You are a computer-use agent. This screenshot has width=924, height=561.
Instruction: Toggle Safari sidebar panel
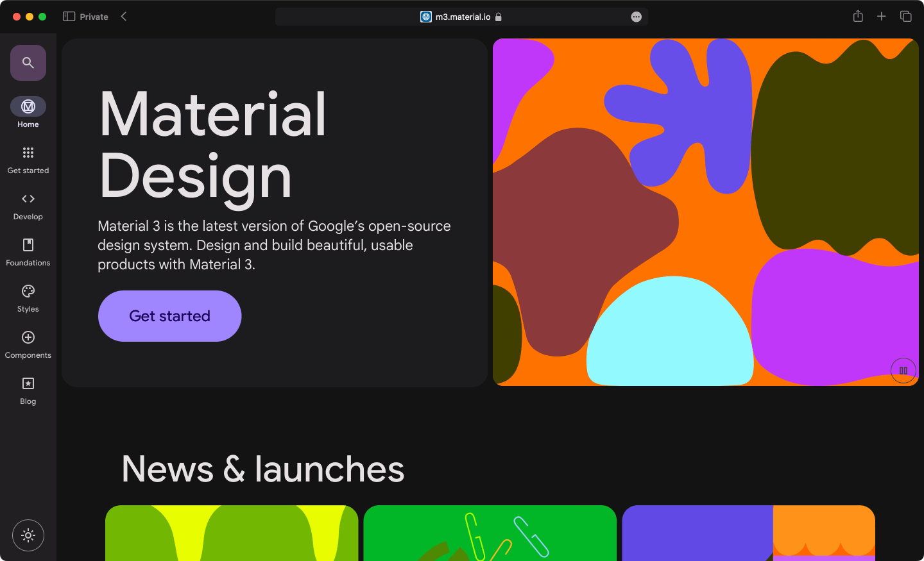pos(69,17)
